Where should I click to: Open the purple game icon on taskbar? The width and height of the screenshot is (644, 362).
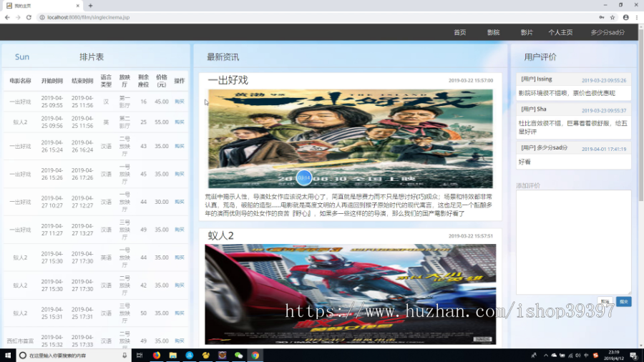[223, 356]
